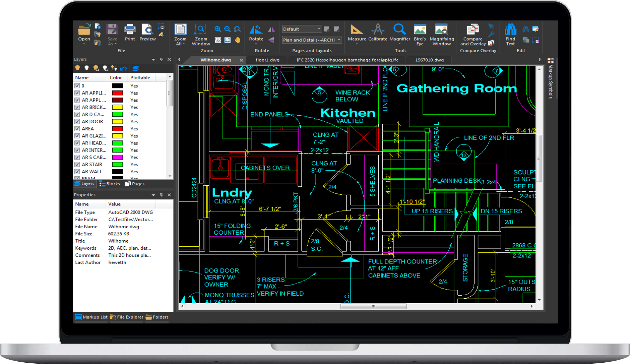630x364 pixels.
Task: Close the Wilhome.dwg tab
Action: 241,60
